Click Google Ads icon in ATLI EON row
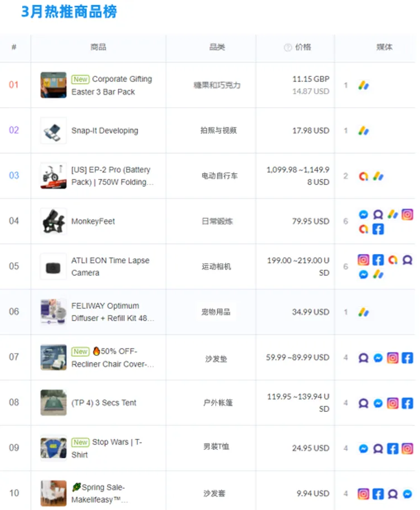Viewport: 420px width, 510px height. click(378, 275)
